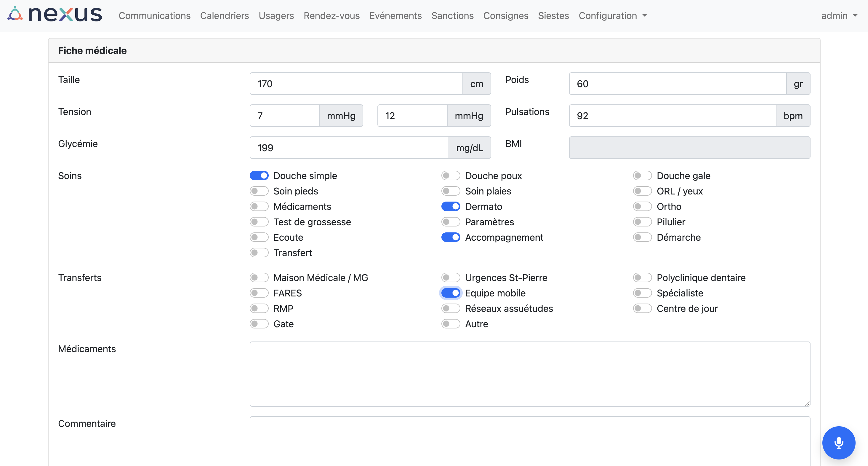Open the Communications link
This screenshot has width=868, height=466.
154,15
